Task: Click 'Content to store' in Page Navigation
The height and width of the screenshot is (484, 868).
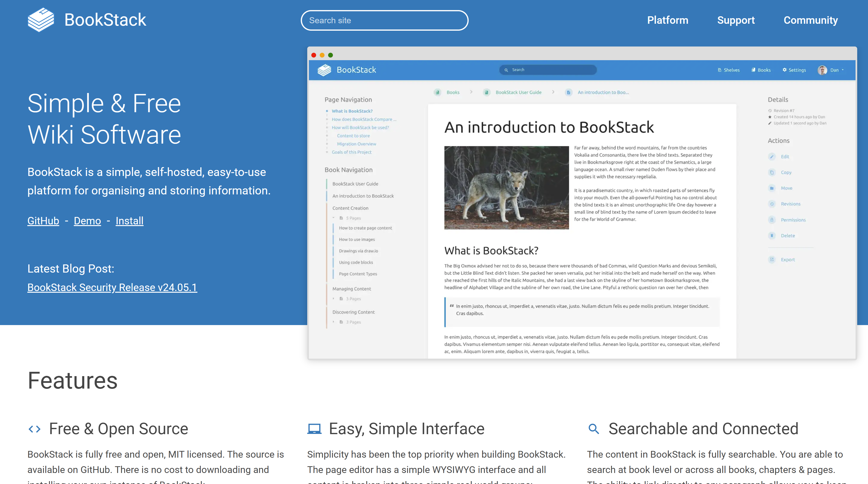Action: [353, 136]
